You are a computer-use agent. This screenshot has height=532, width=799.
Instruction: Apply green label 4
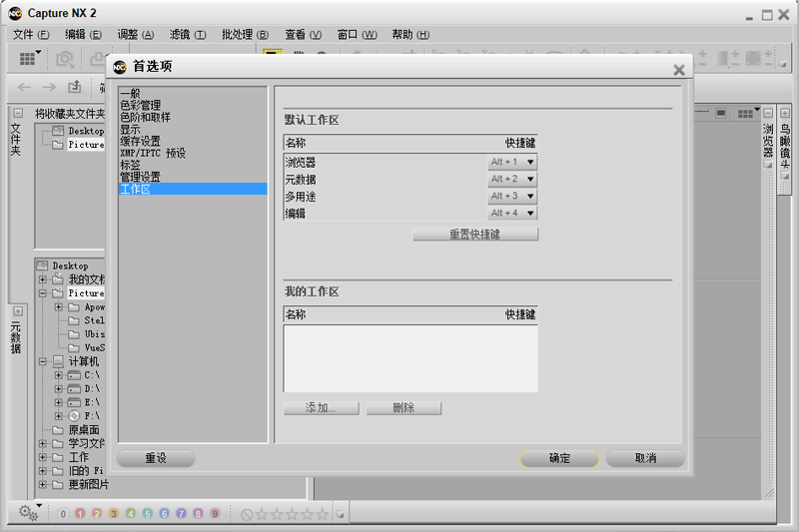[131, 514]
